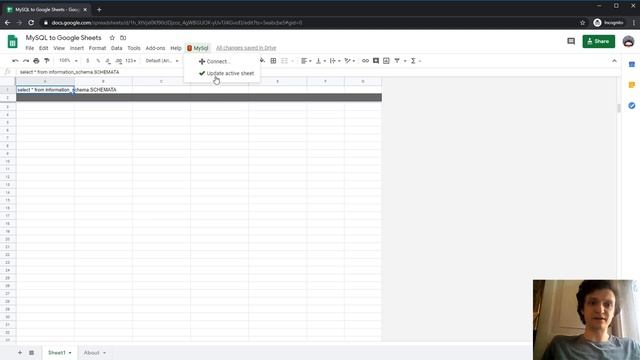640x360 pixels.
Task: Click the Google account avatar
Action: (628, 41)
